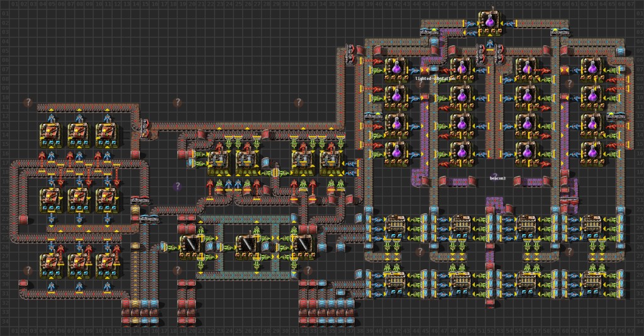Select middle-row right assembler in the circuit block
Image resolution: width=644 pixels, height=336 pixels.
(107, 200)
